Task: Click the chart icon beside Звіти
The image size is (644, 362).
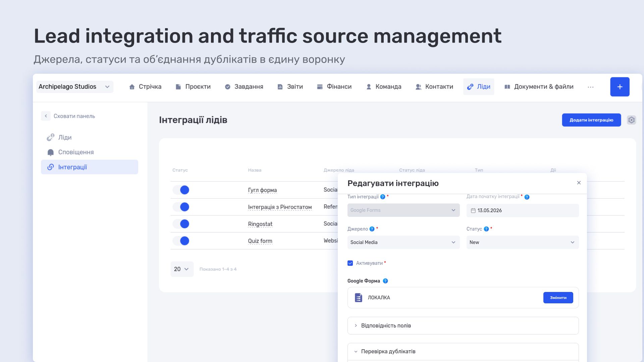Action: click(280, 87)
